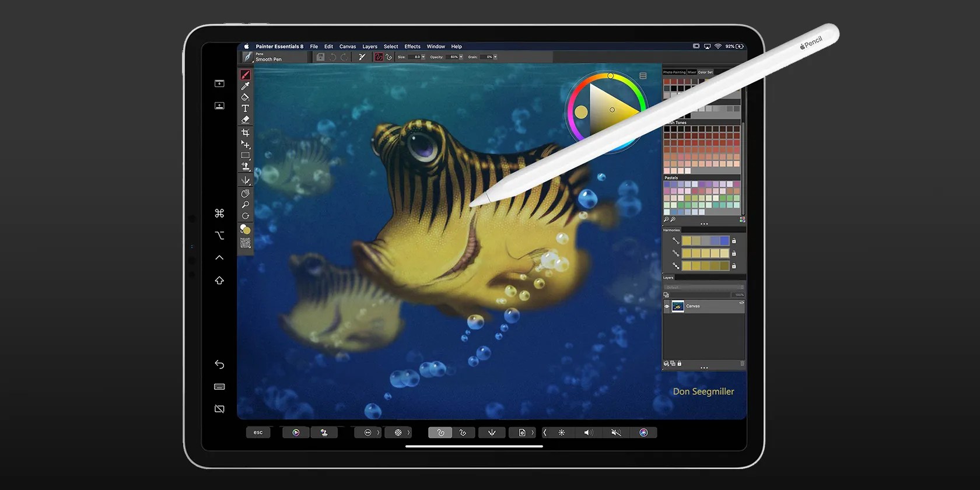Open the File menu
The height and width of the screenshot is (490, 980).
click(x=314, y=47)
